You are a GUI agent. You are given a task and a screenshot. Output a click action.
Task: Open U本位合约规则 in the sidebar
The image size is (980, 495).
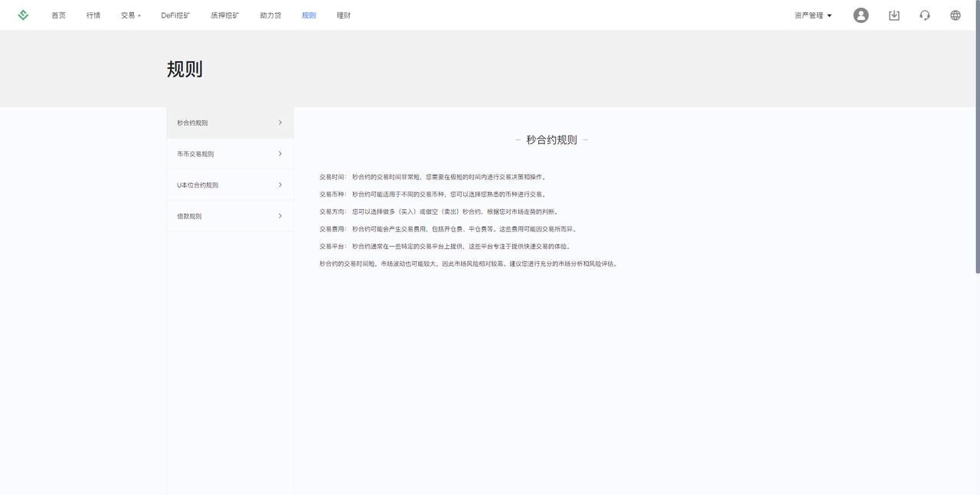230,185
